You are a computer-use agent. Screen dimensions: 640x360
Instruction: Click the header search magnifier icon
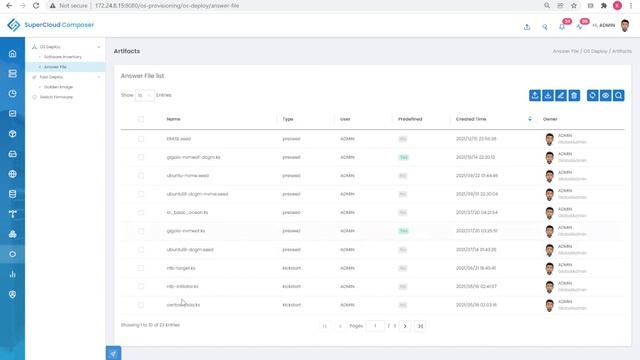tap(544, 27)
